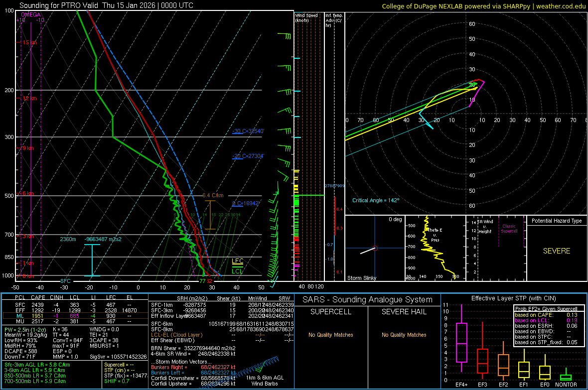This screenshot has height=390, width=588.
Task: Click the 'STP (cin) = --' value
Action: coord(120,370)
